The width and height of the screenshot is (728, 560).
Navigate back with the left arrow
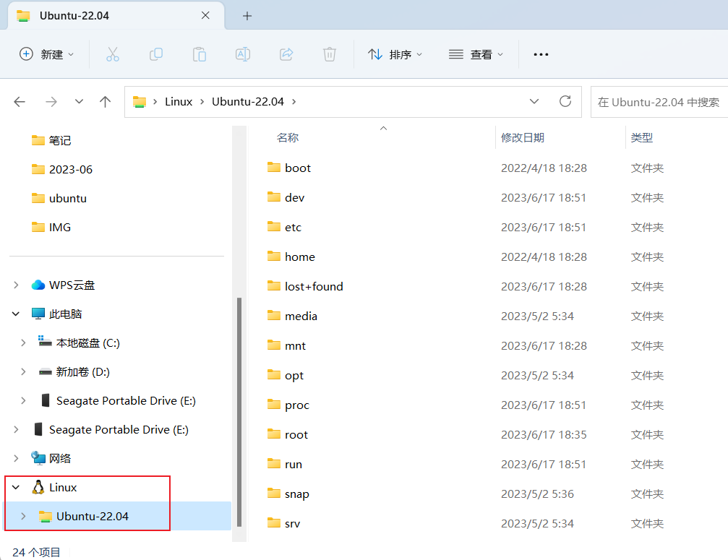tap(20, 102)
